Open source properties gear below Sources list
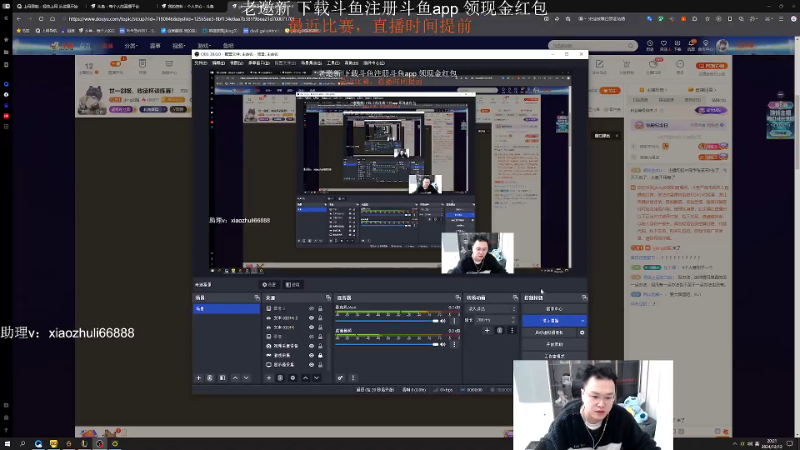 tap(293, 378)
